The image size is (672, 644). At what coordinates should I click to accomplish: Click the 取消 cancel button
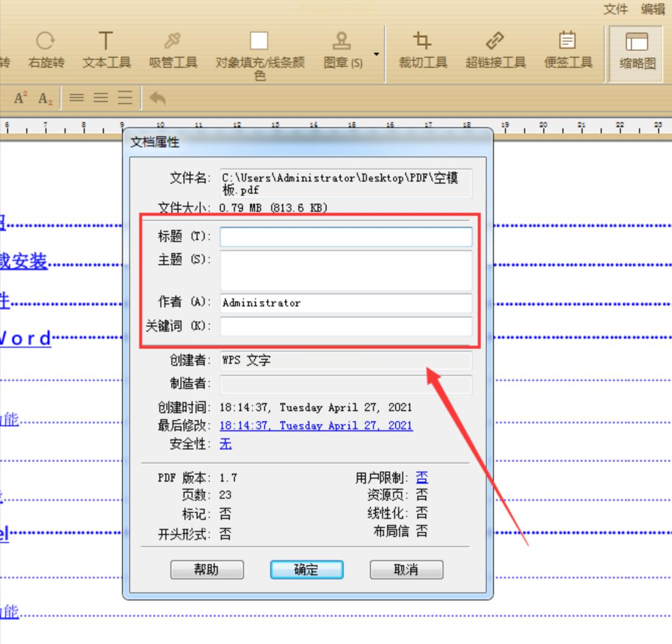[x=406, y=569]
